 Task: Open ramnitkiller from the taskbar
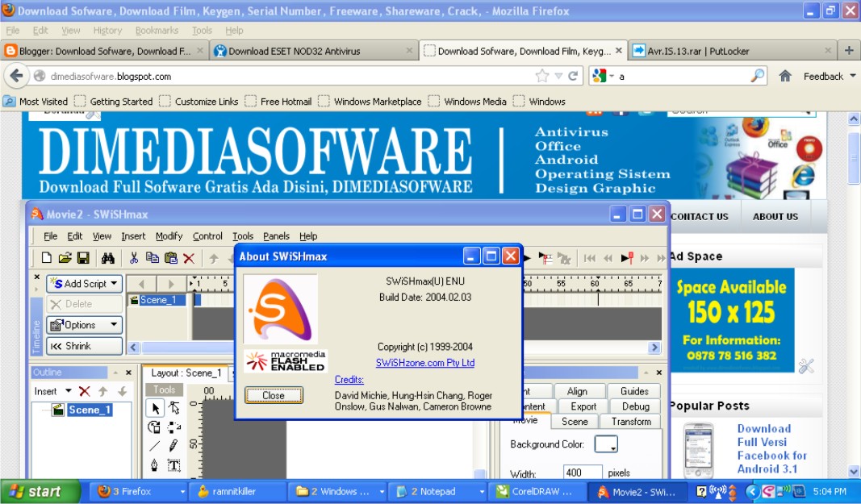tap(236, 491)
